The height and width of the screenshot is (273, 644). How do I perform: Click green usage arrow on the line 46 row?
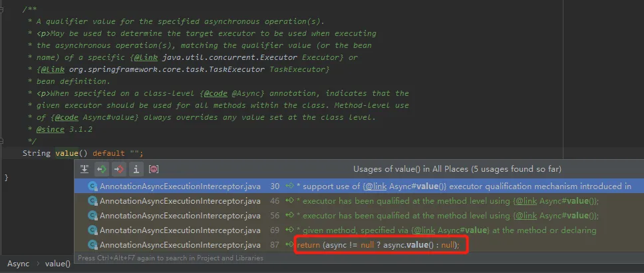coord(289,201)
